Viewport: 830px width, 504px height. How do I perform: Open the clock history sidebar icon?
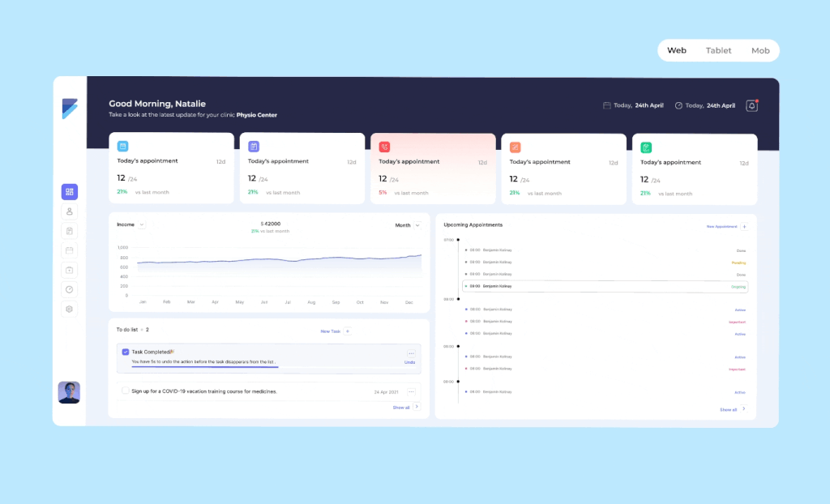(70, 289)
